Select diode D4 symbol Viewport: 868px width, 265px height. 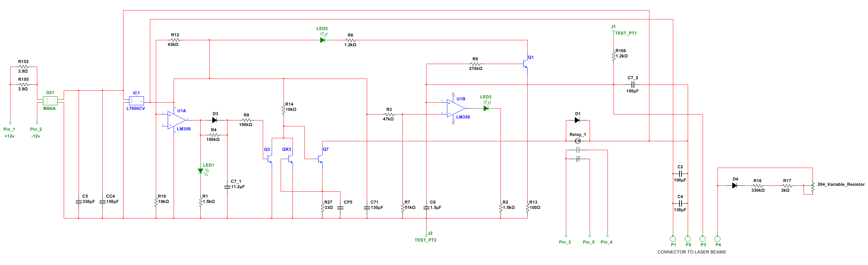tap(735, 185)
